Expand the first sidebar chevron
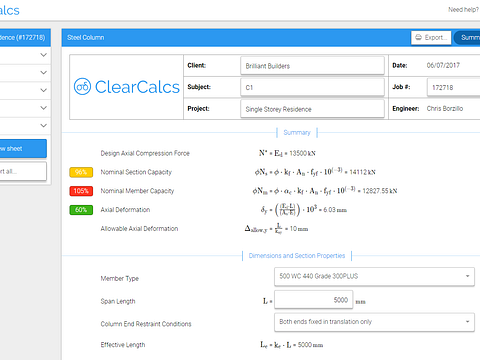 (43, 55)
